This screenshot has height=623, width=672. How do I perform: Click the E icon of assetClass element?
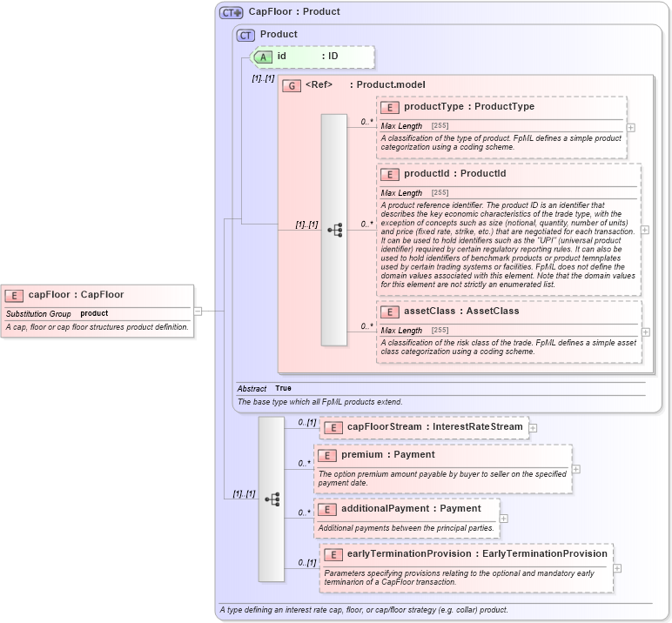(x=390, y=311)
